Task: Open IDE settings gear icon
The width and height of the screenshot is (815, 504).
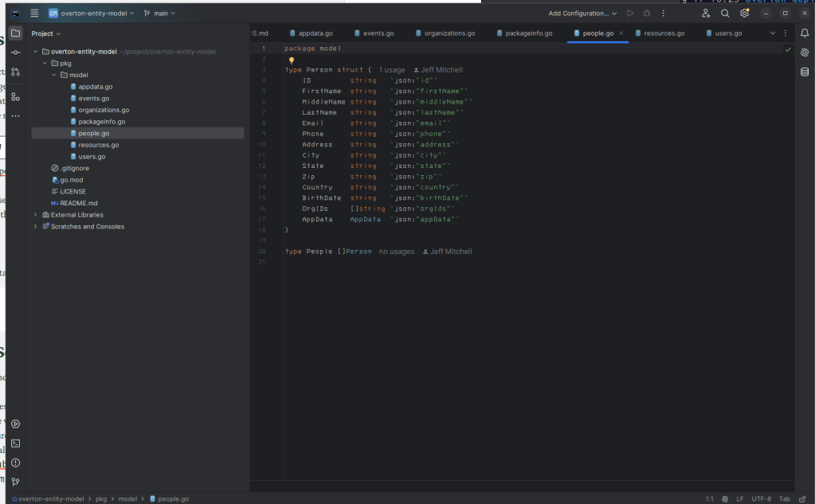Action: point(744,14)
